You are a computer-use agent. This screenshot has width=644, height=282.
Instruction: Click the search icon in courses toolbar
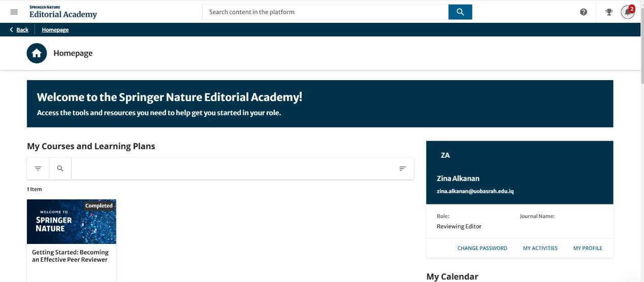60,168
